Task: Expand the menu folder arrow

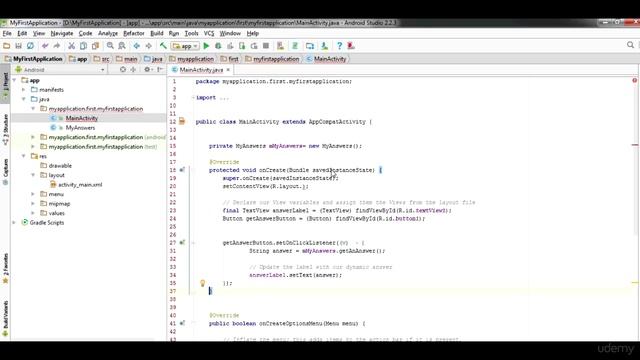Action: click(x=33, y=194)
